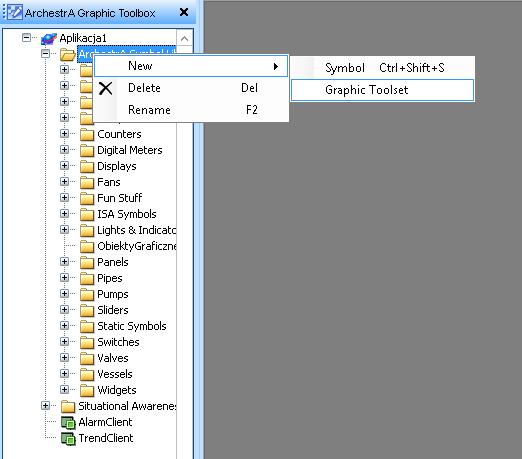
Task: Click the Widgets folder icon
Action: [x=87, y=390]
